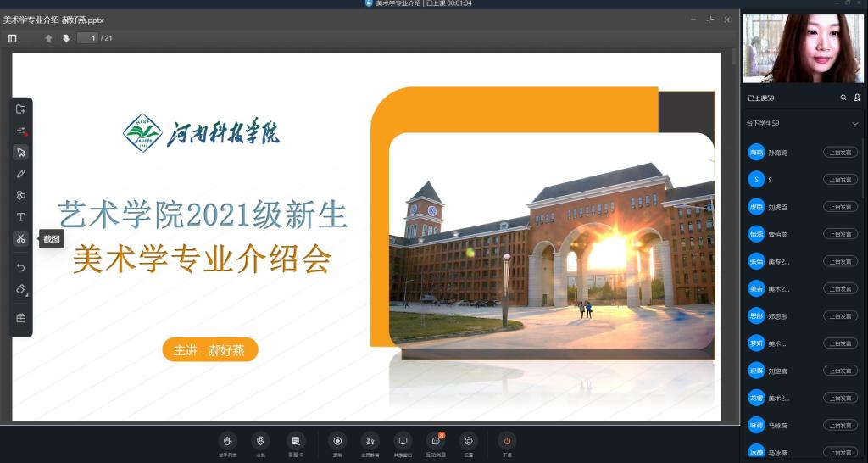Select the eraser tool
Viewport: 868px width, 463px height.
pos(21,289)
